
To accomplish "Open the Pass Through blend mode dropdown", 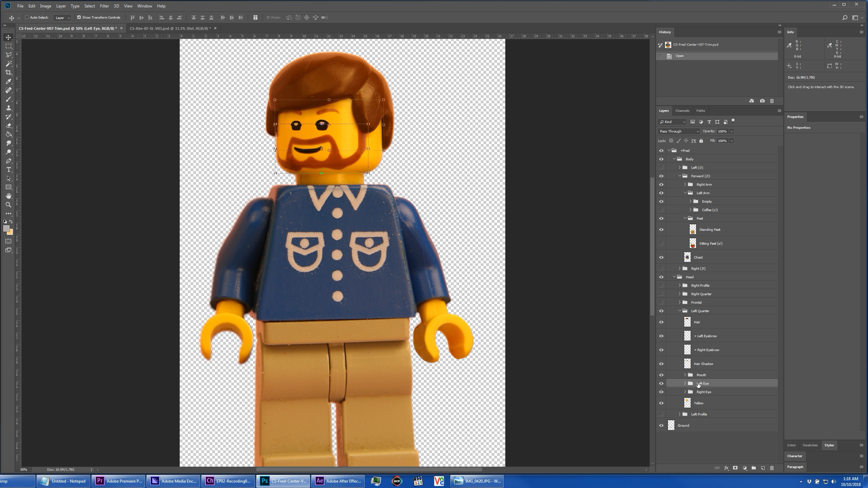I will coord(678,131).
